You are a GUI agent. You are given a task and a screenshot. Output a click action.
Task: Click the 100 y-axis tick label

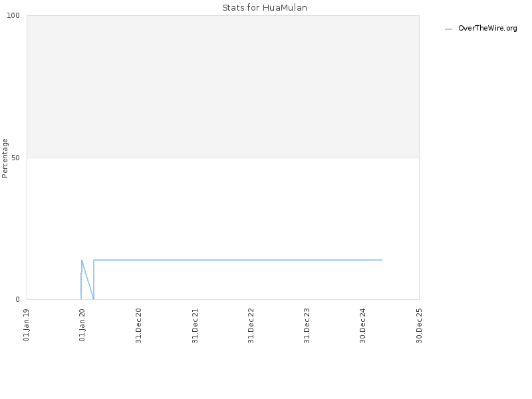pos(13,15)
